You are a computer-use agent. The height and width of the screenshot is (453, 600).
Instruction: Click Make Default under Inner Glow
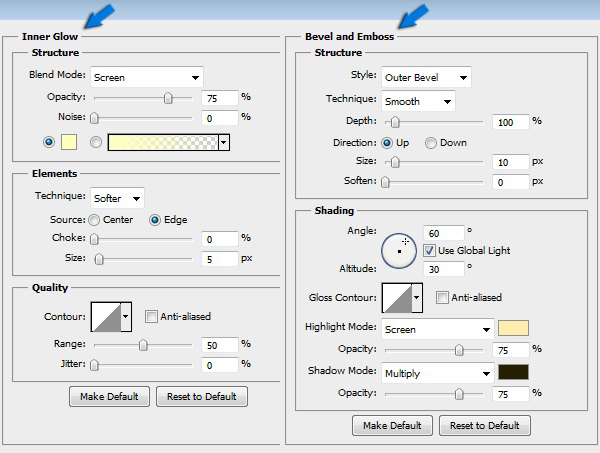(110, 396)
